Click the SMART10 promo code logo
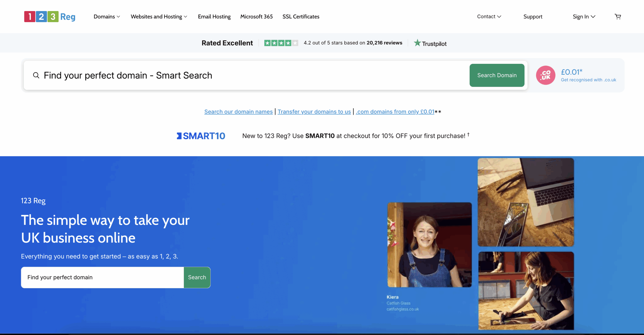The width and height of the screenshot is (644, 335). pyautogui.click(x=201, y=136)
